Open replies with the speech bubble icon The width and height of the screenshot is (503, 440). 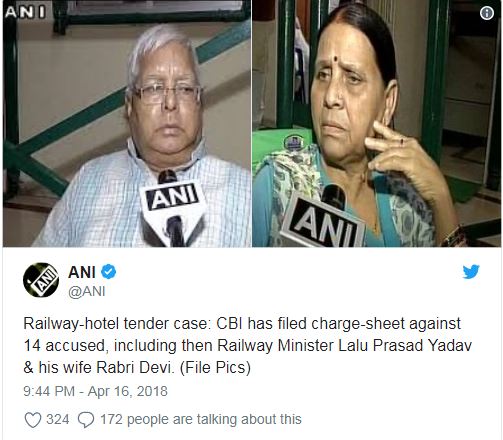[x=86, y=420]
